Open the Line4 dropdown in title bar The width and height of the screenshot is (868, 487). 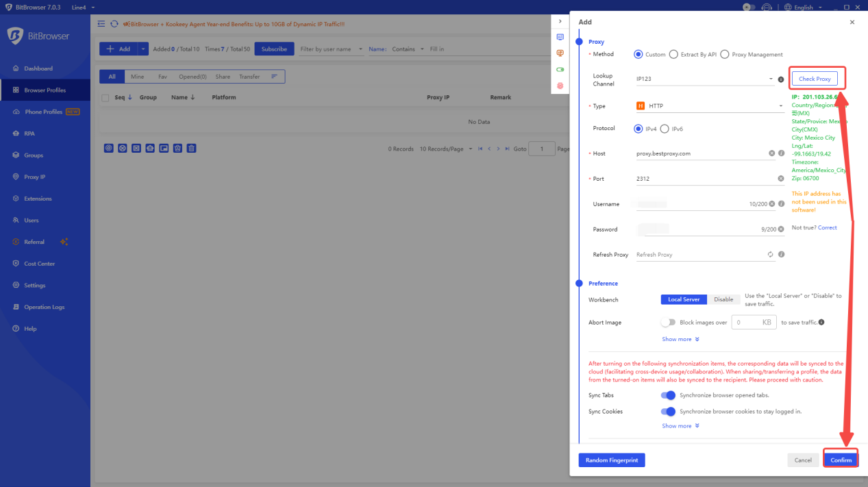[83, 7]
